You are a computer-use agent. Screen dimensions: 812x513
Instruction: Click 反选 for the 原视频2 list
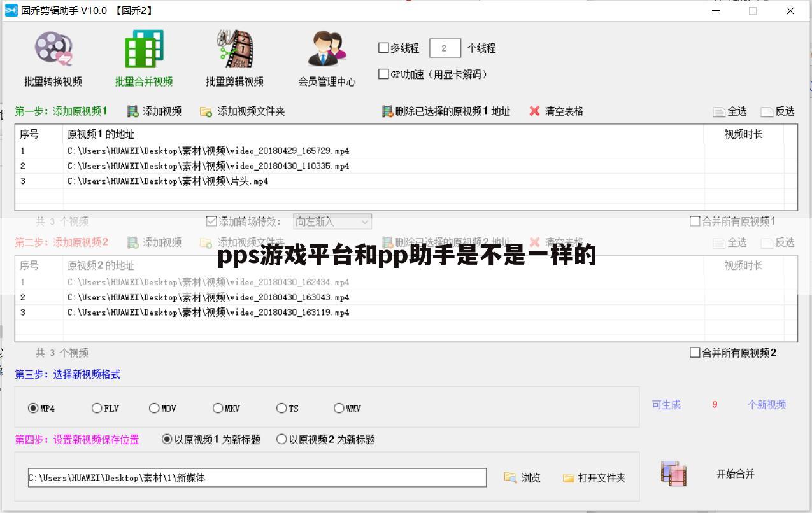tap(778, 242)
